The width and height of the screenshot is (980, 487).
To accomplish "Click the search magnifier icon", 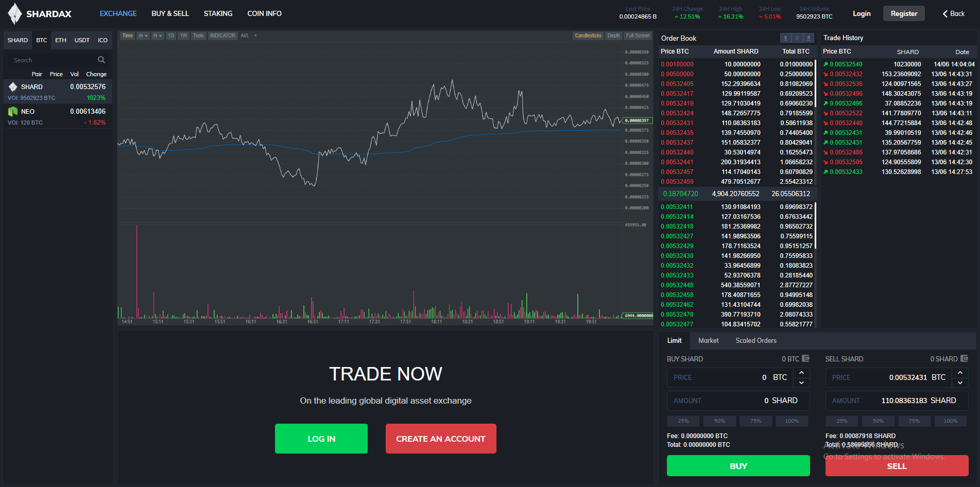I will [101, 60].
